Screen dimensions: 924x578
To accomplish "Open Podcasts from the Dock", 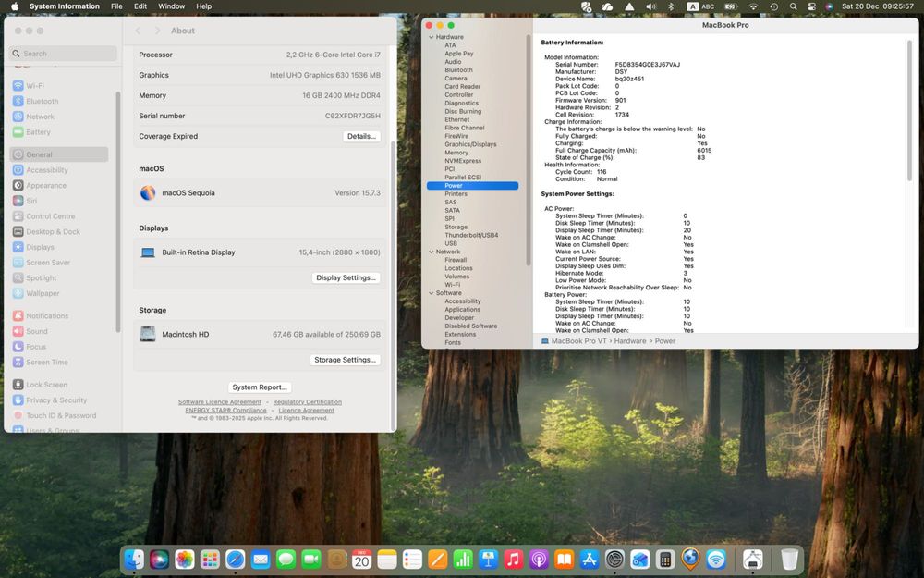I will pos(539,559).
